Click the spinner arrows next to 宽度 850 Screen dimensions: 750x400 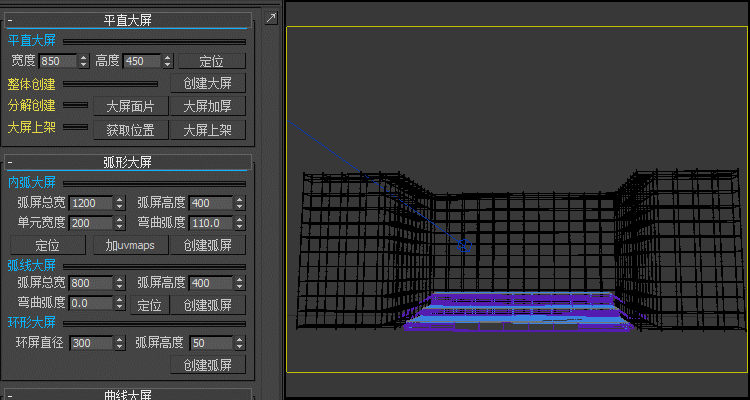click(84, 61)
